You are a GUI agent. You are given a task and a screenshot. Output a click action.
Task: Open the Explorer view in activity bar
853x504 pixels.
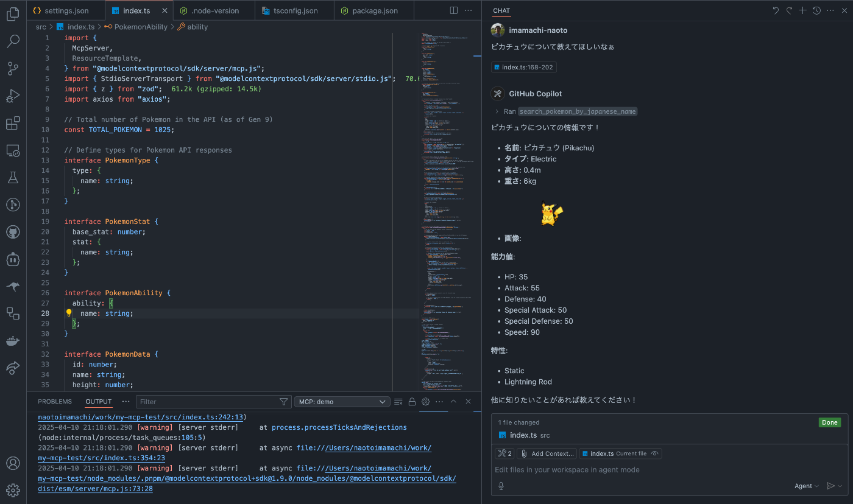coord(13,14)
